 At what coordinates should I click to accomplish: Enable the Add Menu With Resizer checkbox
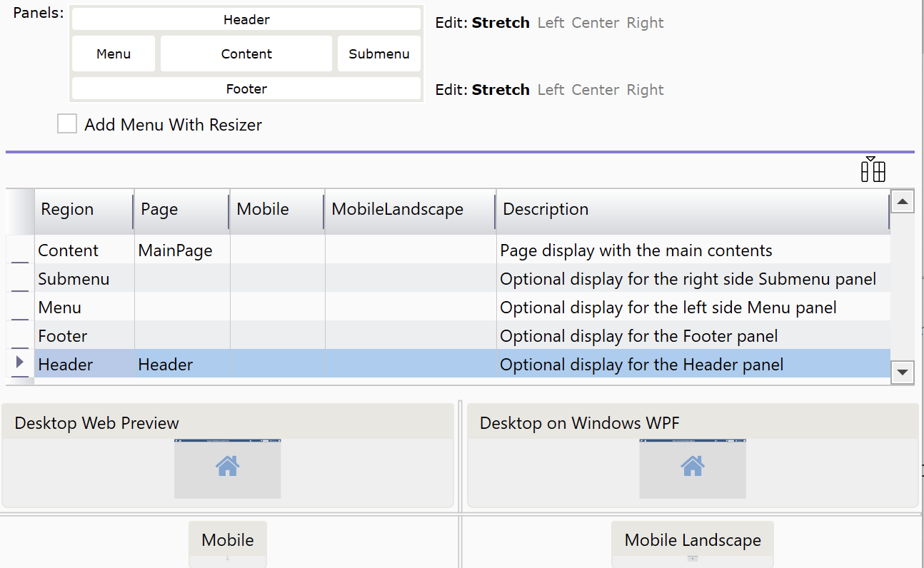[x=67, y=125]
